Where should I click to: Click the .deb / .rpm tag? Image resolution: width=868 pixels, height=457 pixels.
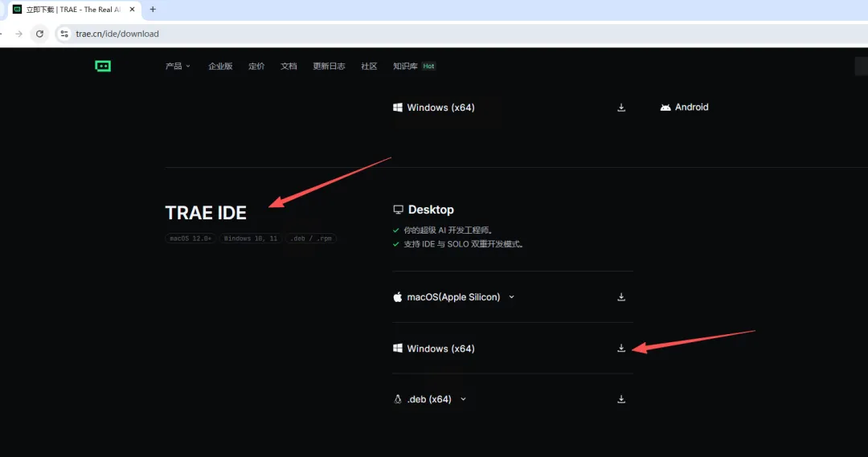coord(311,239)
